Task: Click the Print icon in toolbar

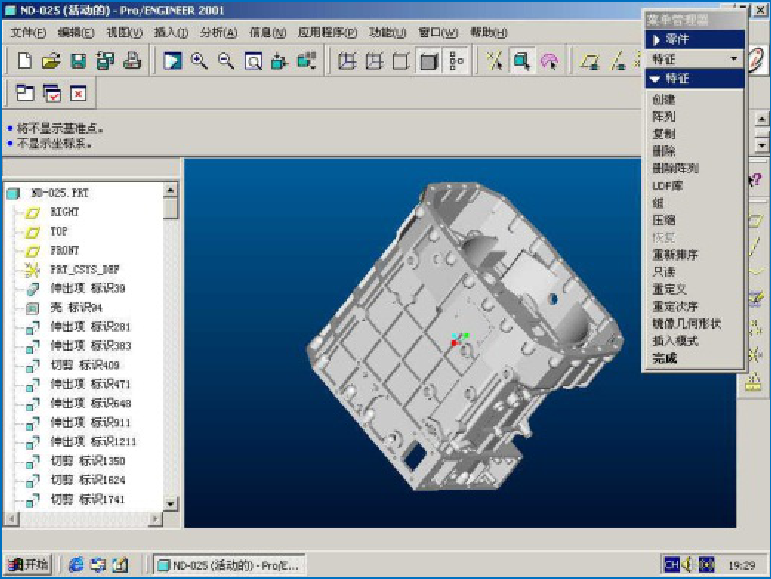Action: tap(131, 61)
